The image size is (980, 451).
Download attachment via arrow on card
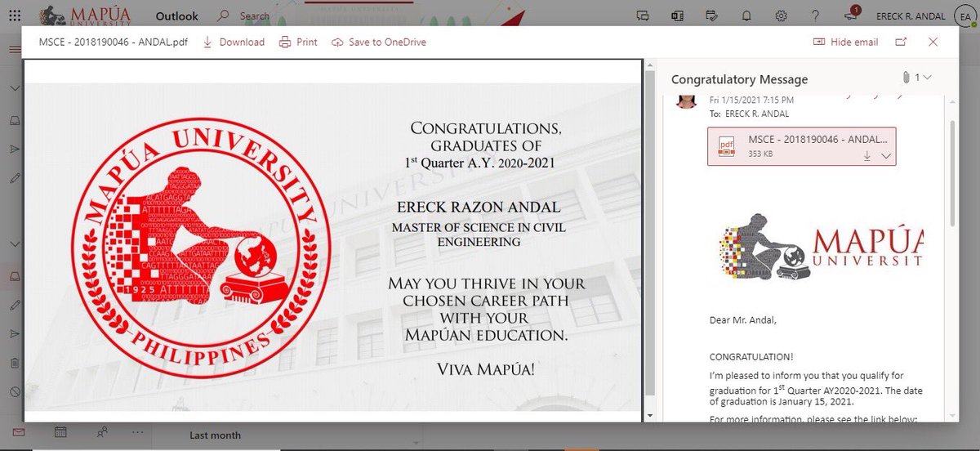[x=867, y=156]
